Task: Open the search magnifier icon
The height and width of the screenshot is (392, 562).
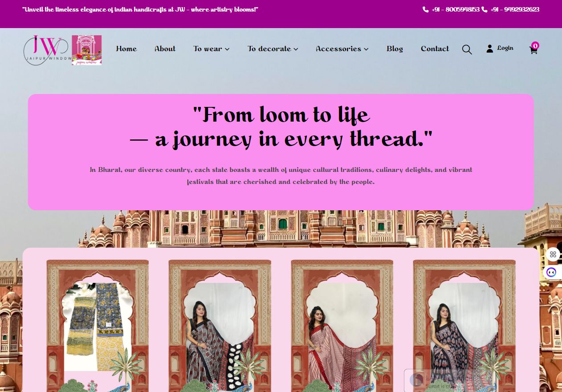Action: coord(467,49)
